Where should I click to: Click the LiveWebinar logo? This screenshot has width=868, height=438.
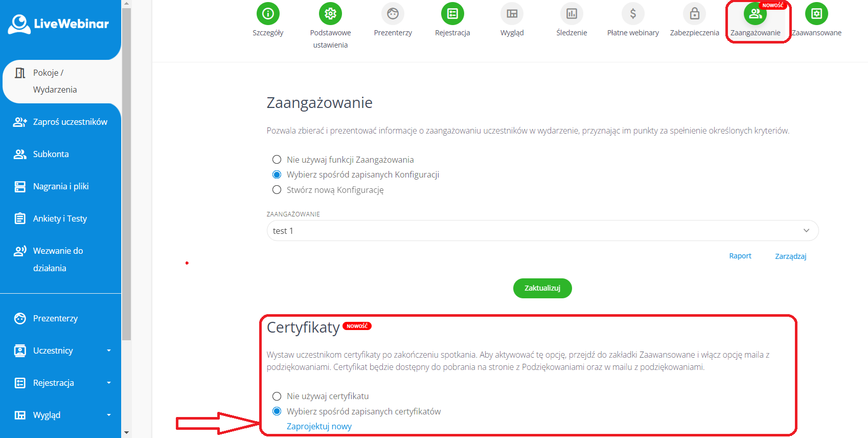click(58, 24)
